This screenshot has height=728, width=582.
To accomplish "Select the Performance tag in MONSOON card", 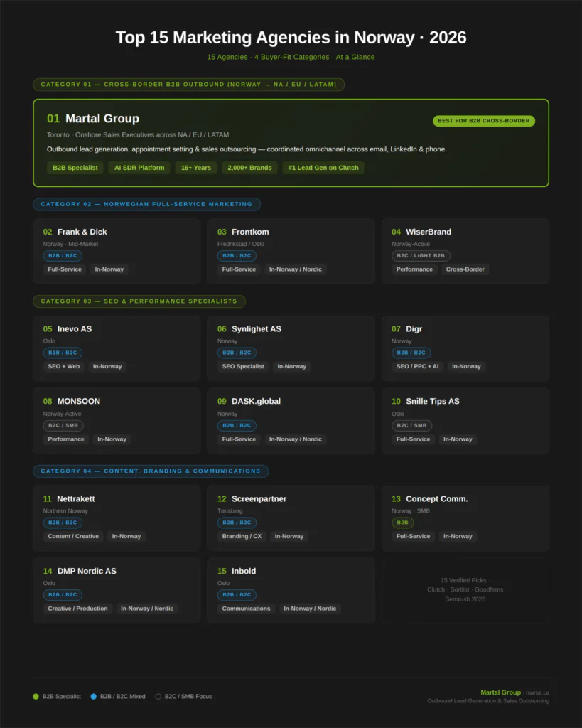I will click(x=66, y=439).
